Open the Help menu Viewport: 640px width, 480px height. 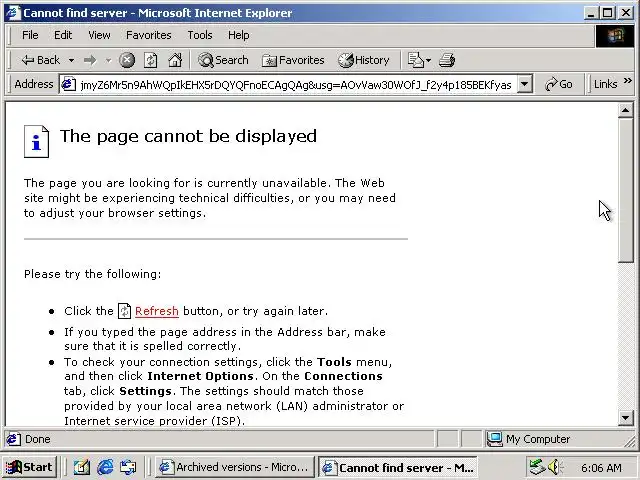click(239, 35)
